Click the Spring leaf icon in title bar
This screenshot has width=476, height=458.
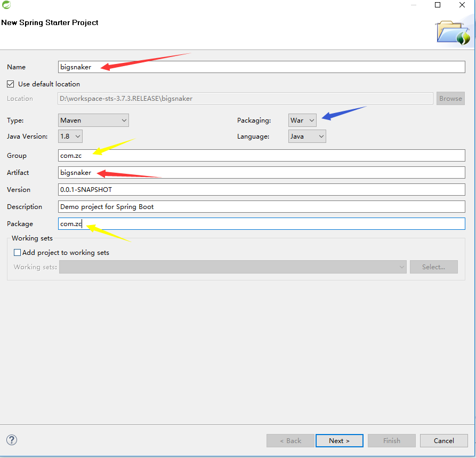click(x=6, y=5)
